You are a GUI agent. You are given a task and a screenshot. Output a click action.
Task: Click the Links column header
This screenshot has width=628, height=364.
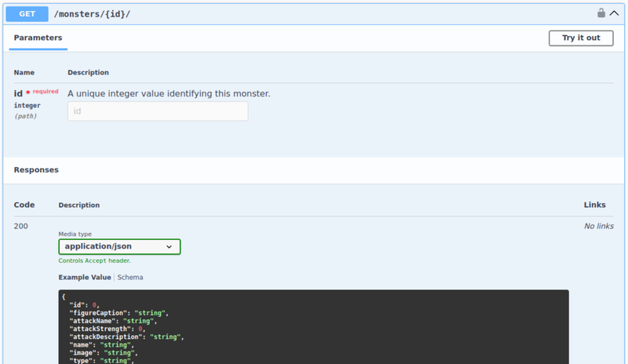click(594, 205)
